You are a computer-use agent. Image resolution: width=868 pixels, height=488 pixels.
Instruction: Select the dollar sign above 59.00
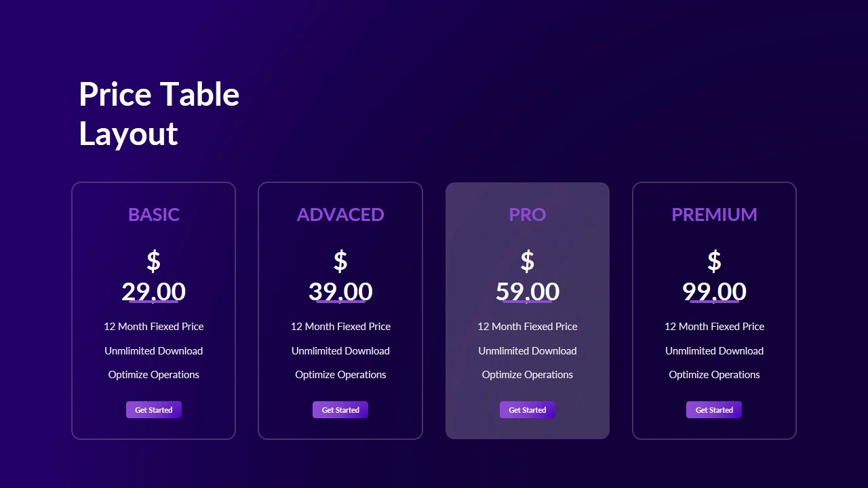pos(528,261)
